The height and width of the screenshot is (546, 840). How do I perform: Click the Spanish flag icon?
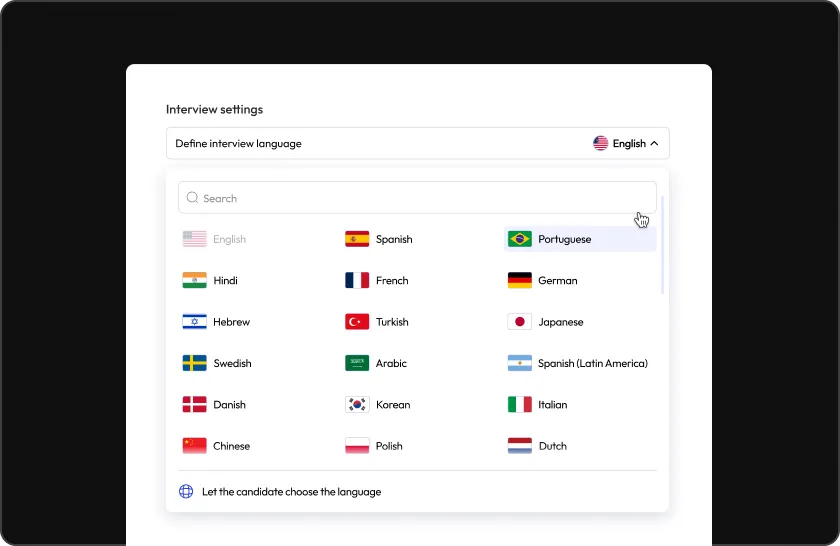pyautogui.click(x=357, y=239)
